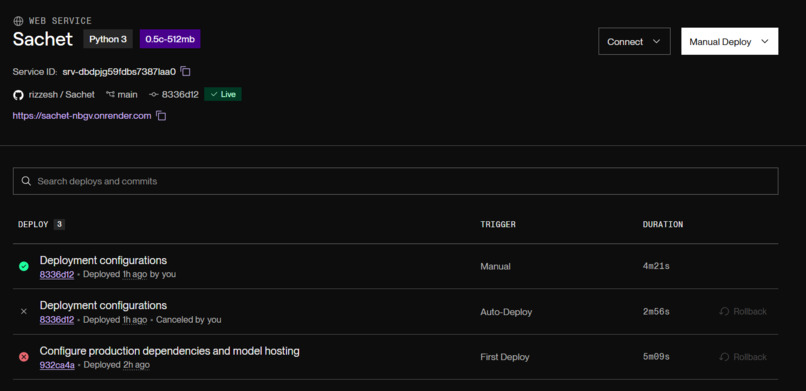Viewport: 806px width, 391px height.
Task: Open Configure production dependencies and model hosting deploy
Action: [x=170, y=351]
